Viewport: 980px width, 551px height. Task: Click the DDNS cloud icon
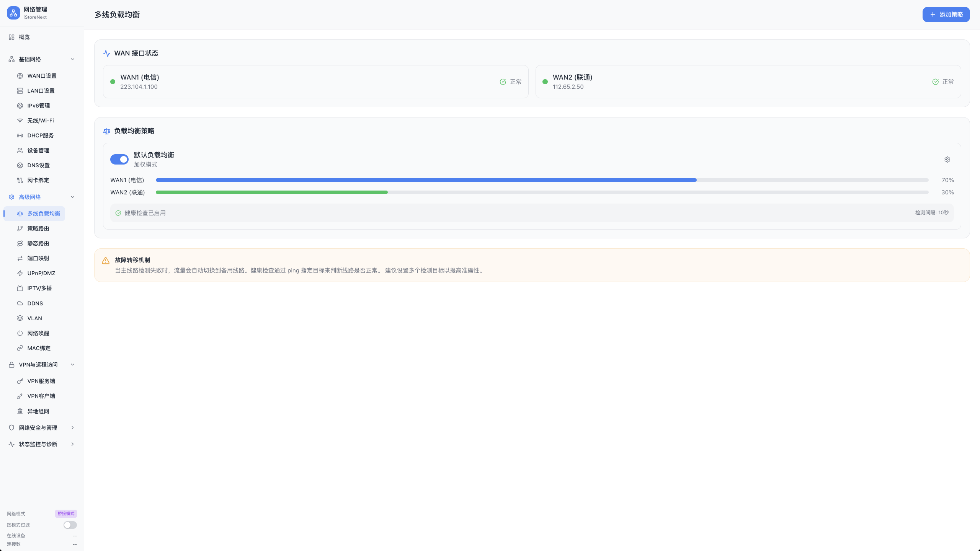pos(20,303)
